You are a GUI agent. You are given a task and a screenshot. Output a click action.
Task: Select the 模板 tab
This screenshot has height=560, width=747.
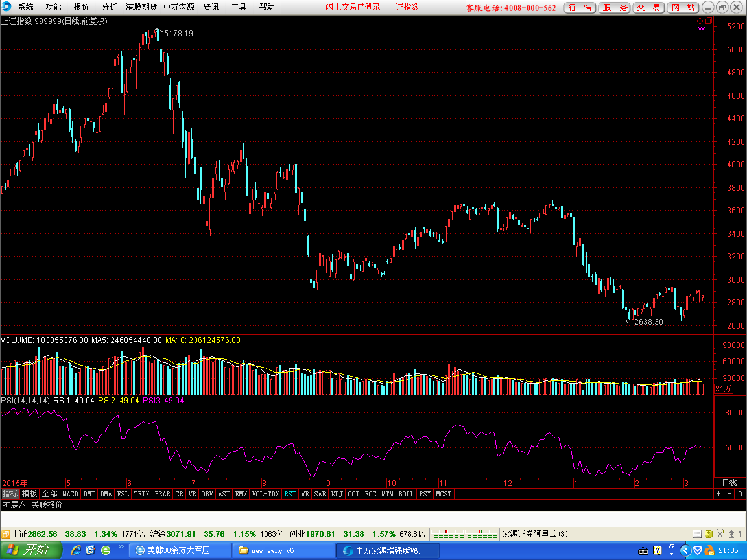tap(29, 494)
